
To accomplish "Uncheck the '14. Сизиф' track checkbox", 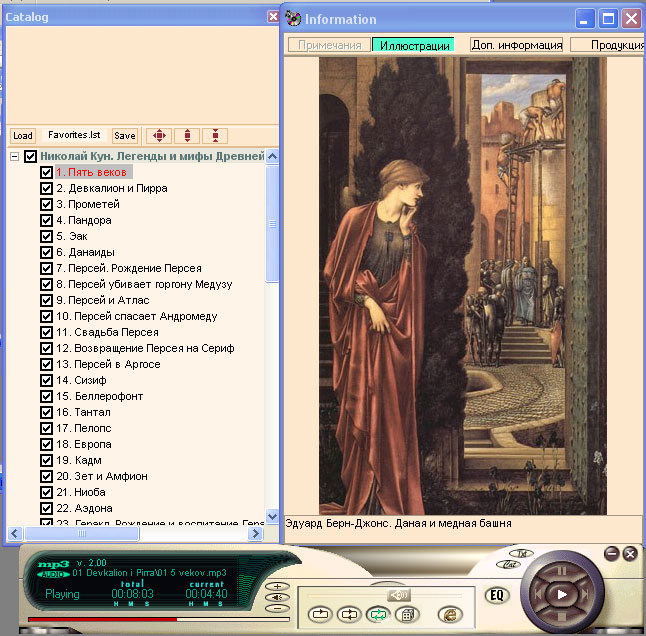I will click(47, 380).
